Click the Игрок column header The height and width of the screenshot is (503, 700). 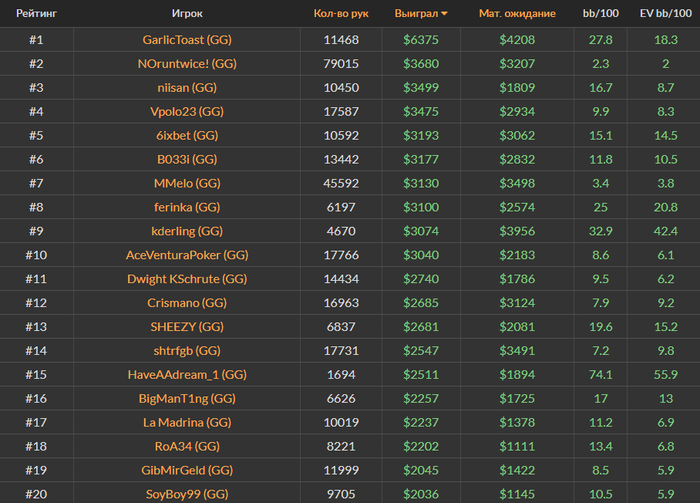[187, 13]
